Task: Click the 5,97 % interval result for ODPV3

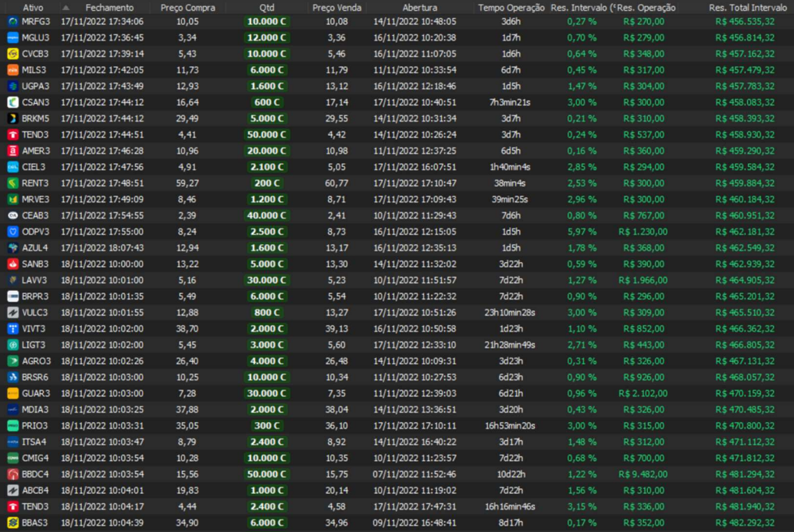Action: pyautogui.click(x=581, y=232)
